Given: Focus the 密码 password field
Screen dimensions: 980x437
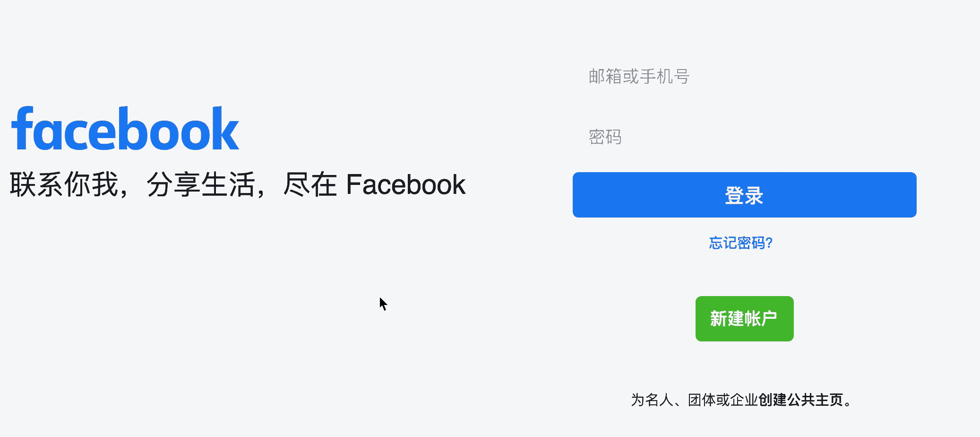Looking at the screenshot, I should 744,137.
